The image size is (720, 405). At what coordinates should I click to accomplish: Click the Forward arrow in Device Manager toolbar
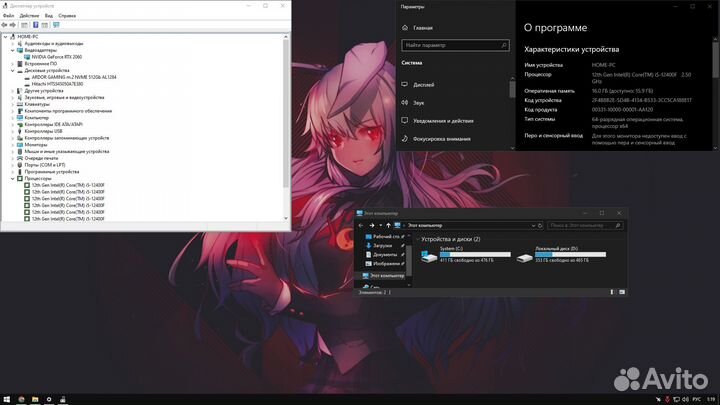click(x=13, y=25)
